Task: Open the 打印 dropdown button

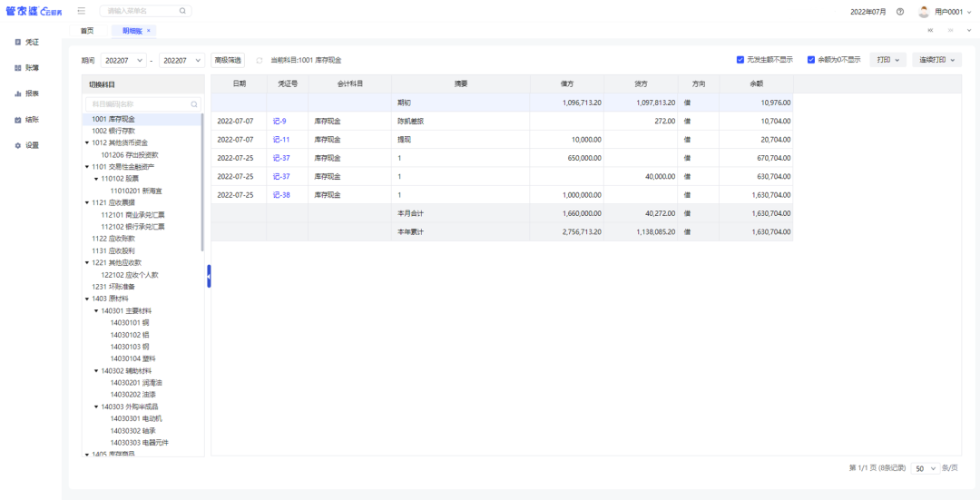Action: [x=888, y=60]
